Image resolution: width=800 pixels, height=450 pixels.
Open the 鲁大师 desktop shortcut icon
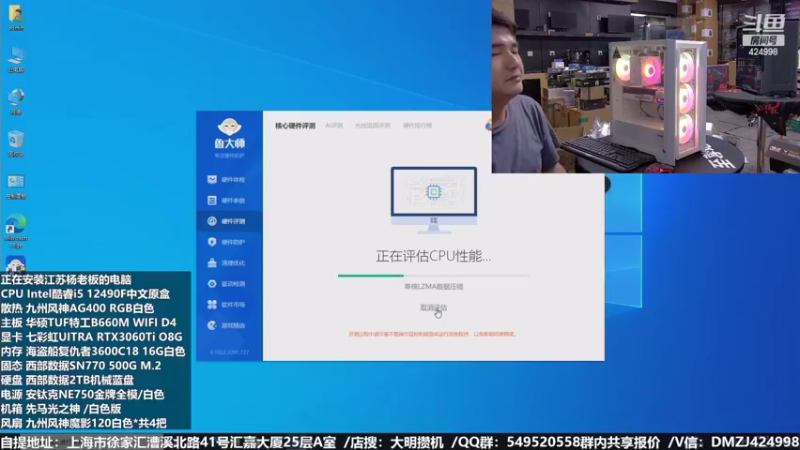point(16,264)
